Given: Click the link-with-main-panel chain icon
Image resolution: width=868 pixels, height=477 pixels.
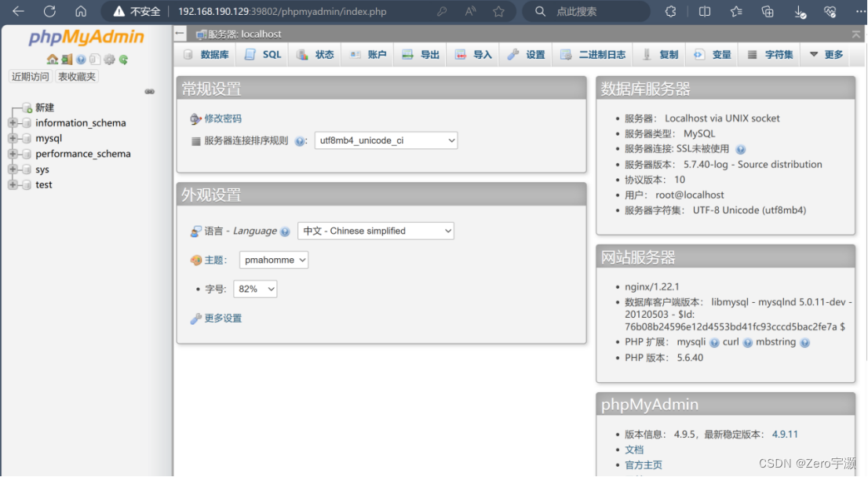Looking at the screenshot, I should coord(149,91).
